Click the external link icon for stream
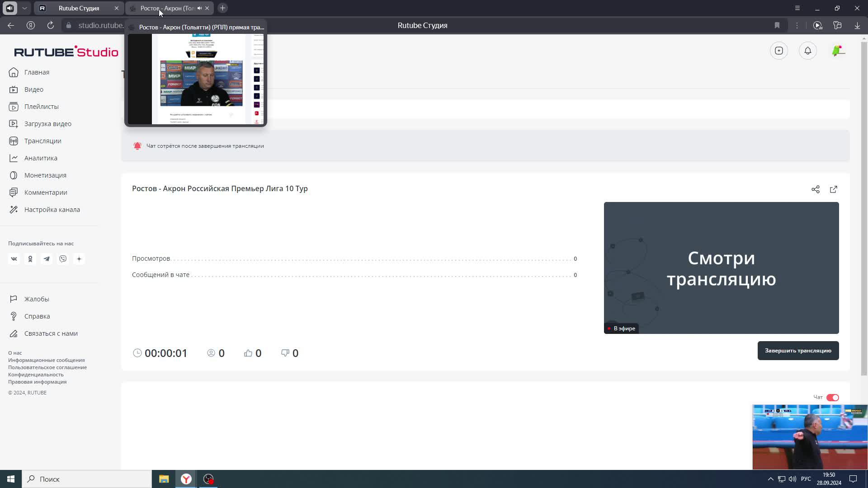868x488 pixels. 834,189
